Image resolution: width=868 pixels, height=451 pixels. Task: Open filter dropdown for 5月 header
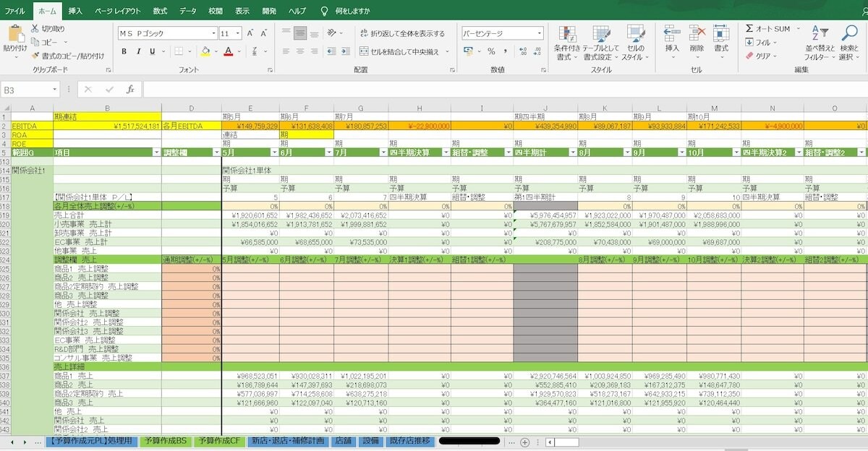(275, 153)
